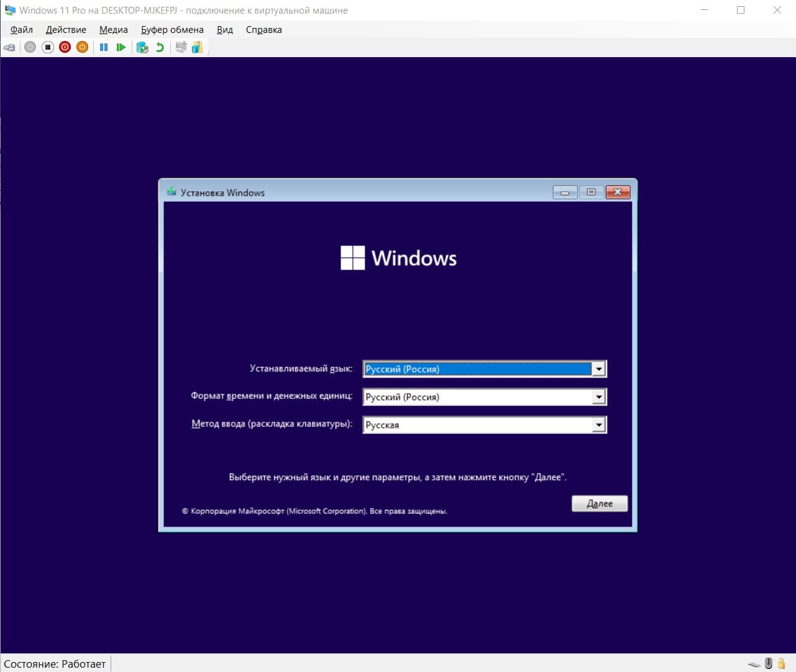Open the Медиа menu
This screenshot has width=796, height=672.
[114, 30]
